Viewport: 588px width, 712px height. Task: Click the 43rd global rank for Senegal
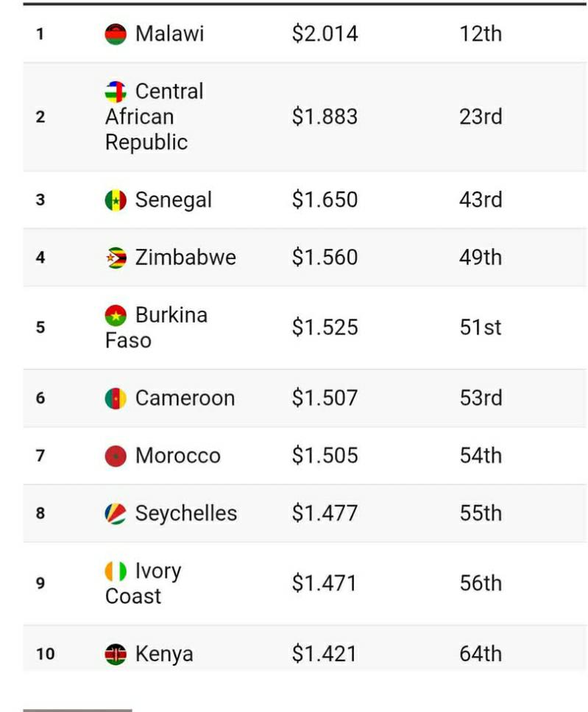point(481,200)
